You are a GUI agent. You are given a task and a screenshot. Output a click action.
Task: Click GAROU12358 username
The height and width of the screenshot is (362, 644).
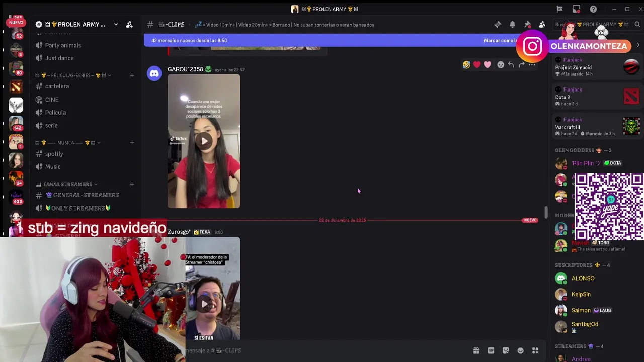click(x=185, y=69)
